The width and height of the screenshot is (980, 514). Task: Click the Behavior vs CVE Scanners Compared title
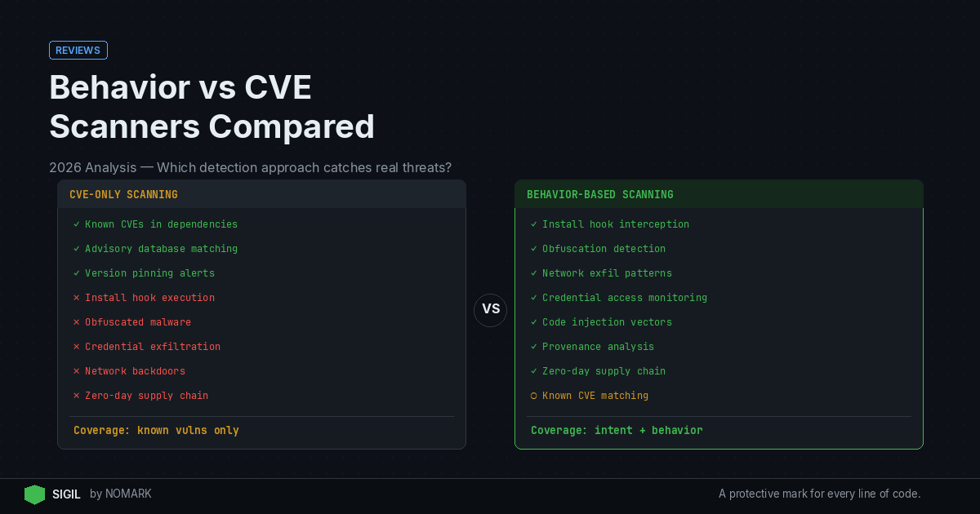[212, 107]
